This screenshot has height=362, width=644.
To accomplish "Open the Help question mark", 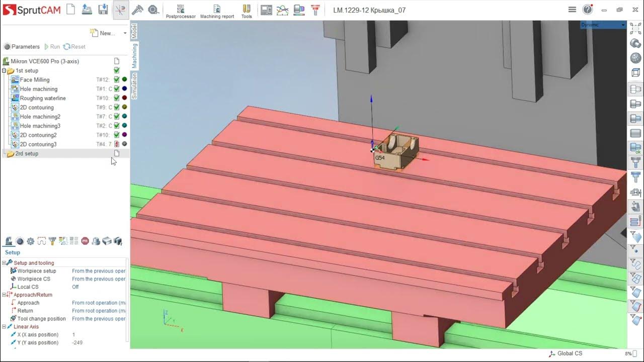I will pos(588,10).
